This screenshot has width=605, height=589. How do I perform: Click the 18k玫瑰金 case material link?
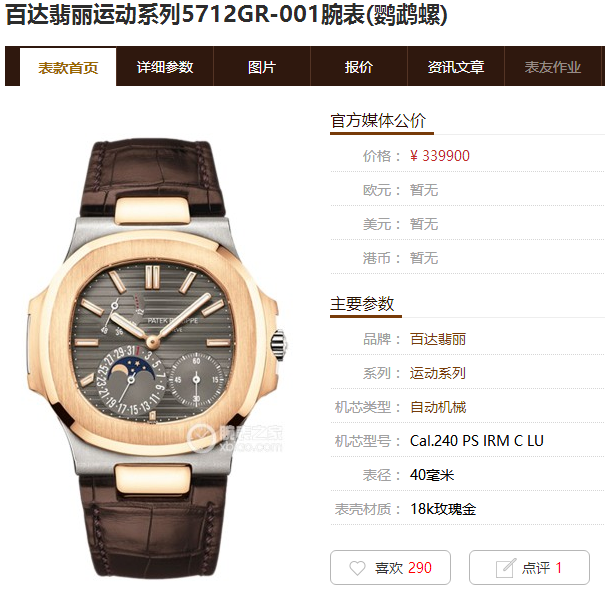point(443,509)
